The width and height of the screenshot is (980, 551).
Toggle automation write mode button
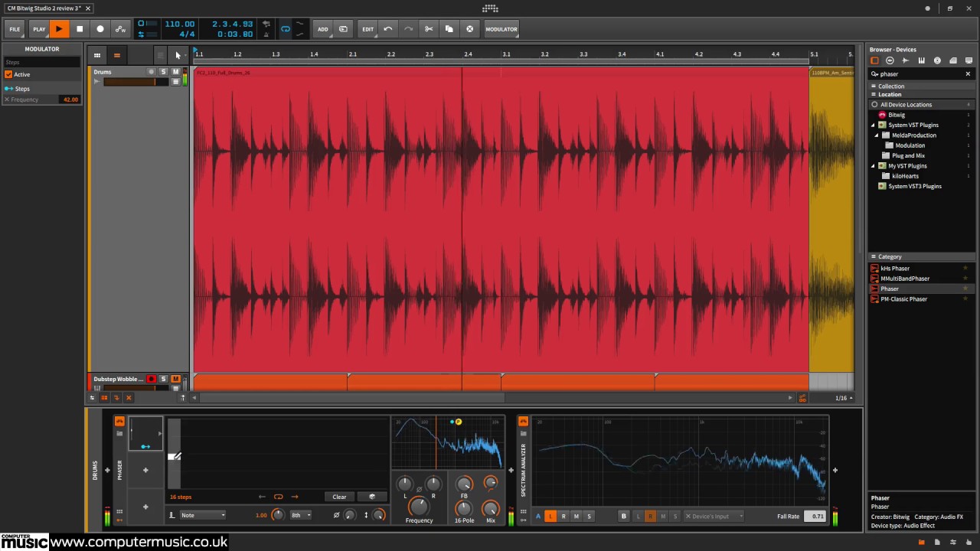(x=120, y=29)
